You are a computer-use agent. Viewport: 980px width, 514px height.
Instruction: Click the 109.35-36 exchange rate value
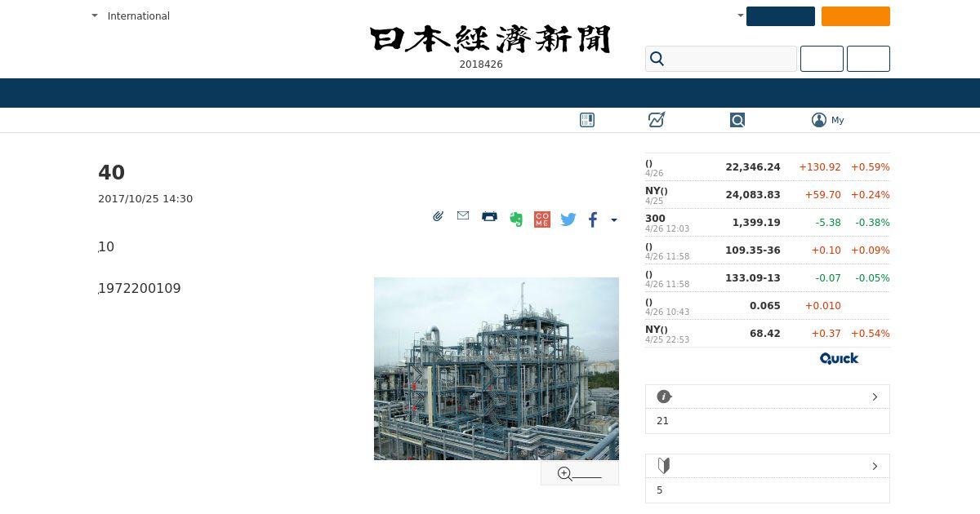pyautogui.click(x=753, y=250)
